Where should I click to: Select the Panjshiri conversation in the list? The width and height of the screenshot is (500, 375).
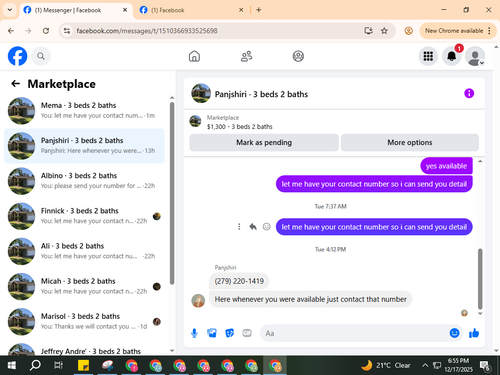(x=84, y=146)
